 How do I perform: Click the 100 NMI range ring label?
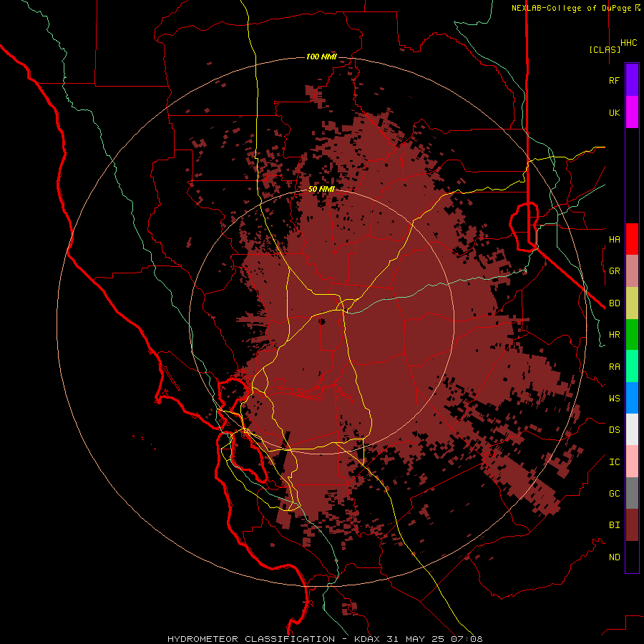(x=321, y=57)
